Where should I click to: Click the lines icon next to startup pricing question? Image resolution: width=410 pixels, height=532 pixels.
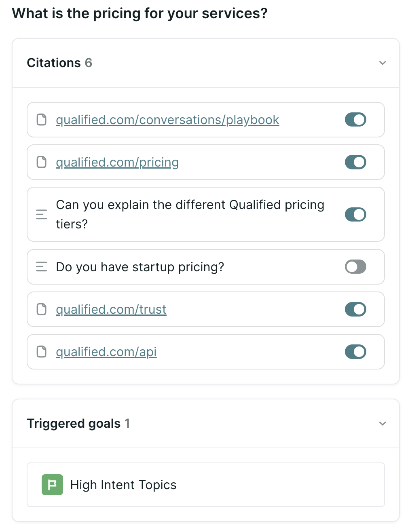[x=42, y=267]
